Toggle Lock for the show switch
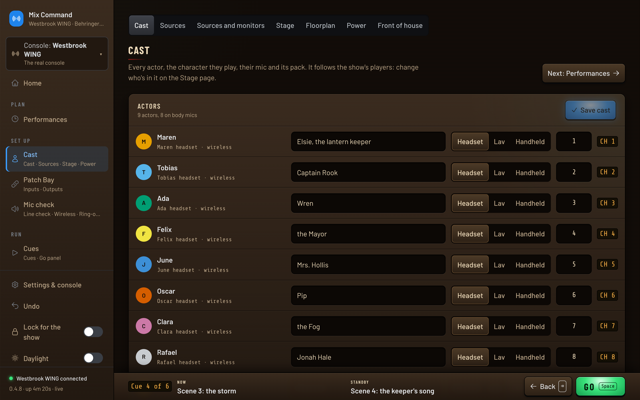The height and width of the screenshot is (400, 640). tap(93, 332)
